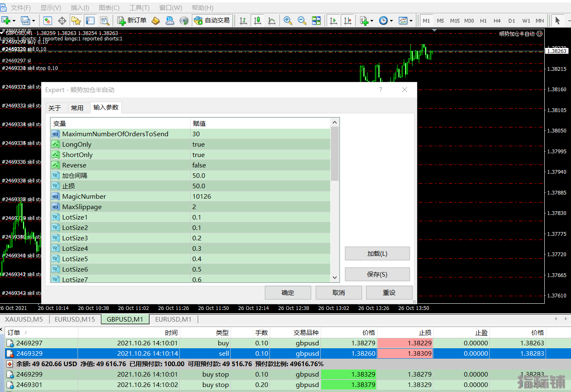
Task: Open the 文件(F) menu
Action: coord(20,8)
